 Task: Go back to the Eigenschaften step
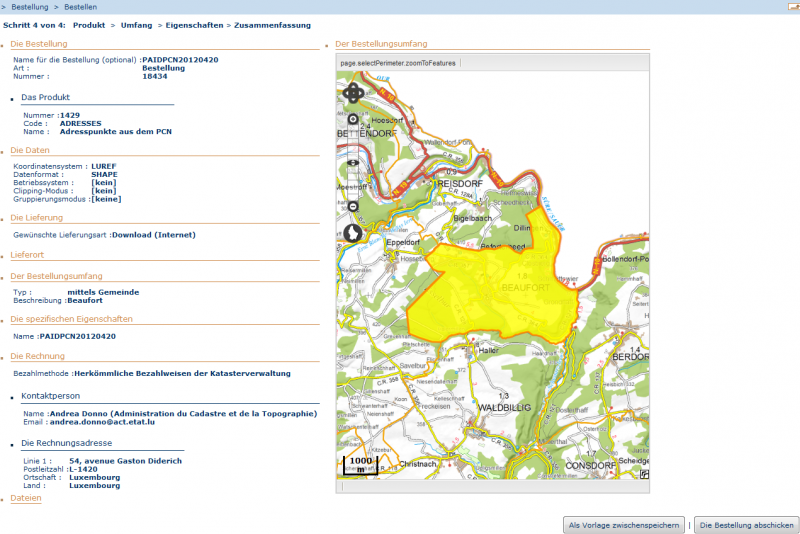click(x=194, y=25)
